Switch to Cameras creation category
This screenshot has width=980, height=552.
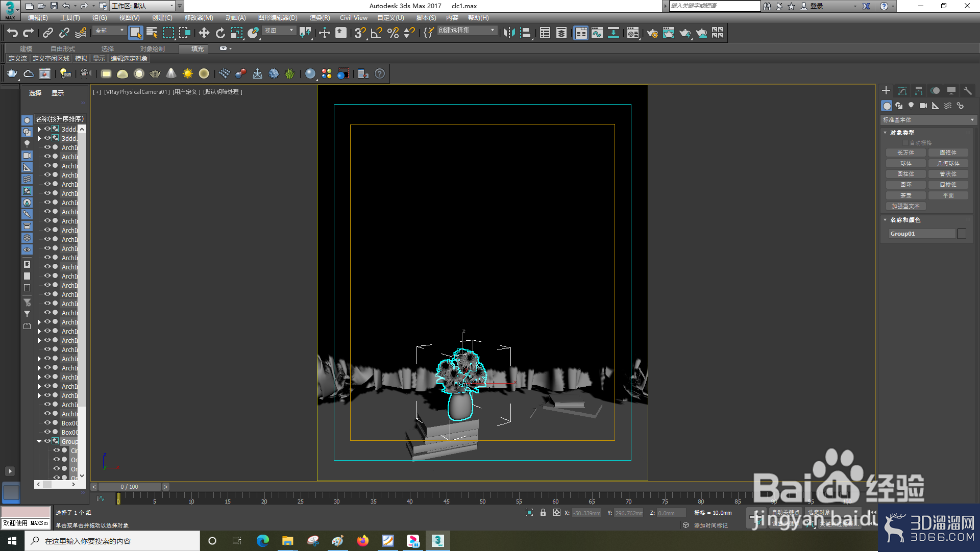point(923,106)
